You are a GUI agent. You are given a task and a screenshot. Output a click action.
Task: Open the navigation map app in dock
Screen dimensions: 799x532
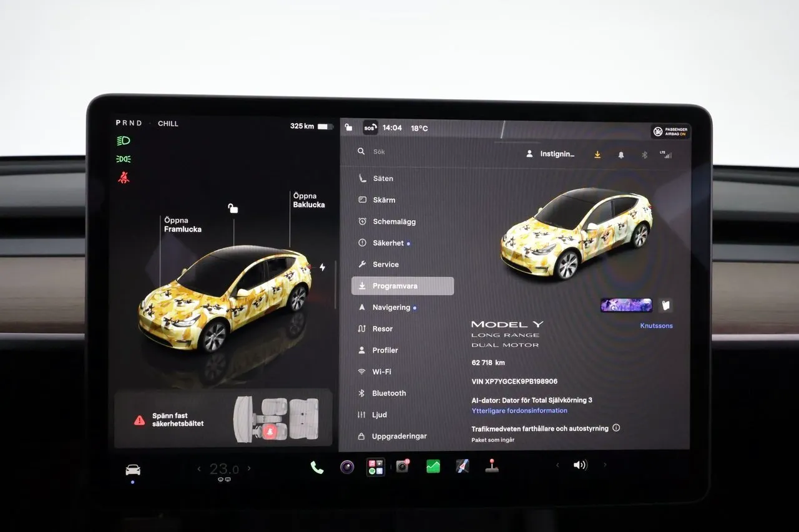point(463,466)
